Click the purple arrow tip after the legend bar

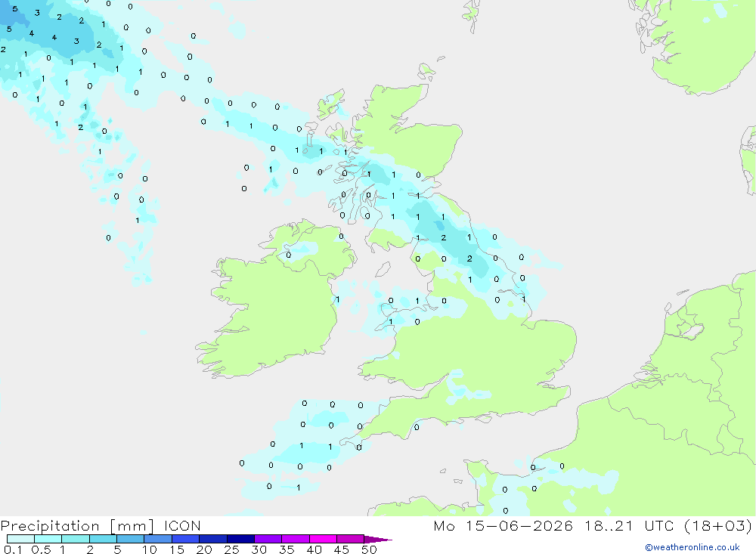click(378, 539)
